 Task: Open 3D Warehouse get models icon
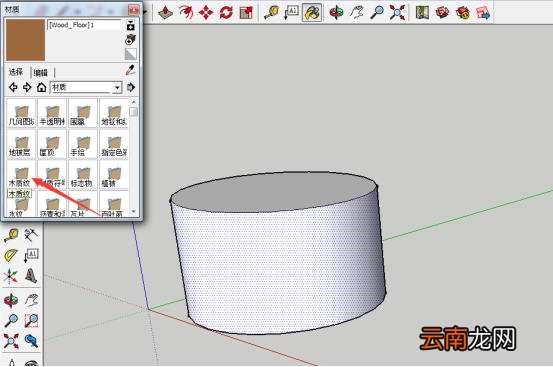(442, 13)
